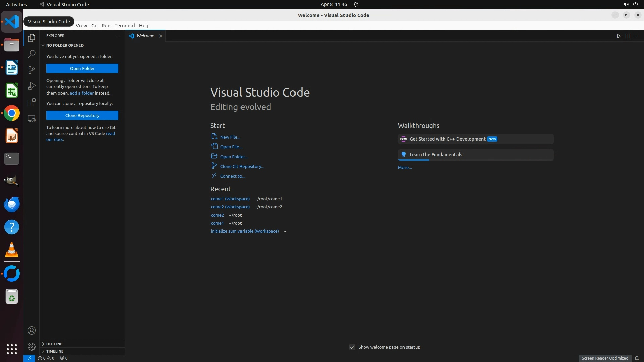Open the Clone Git Repository link
The height and width of the screenshot is (362, 644).
coord(242,166)
